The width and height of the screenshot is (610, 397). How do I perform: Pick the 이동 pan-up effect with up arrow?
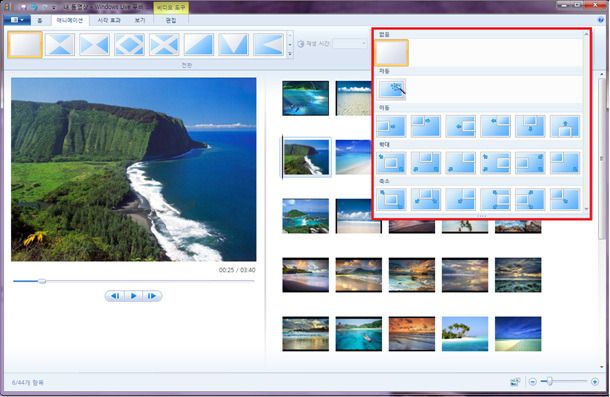click(x=565, y=126)
